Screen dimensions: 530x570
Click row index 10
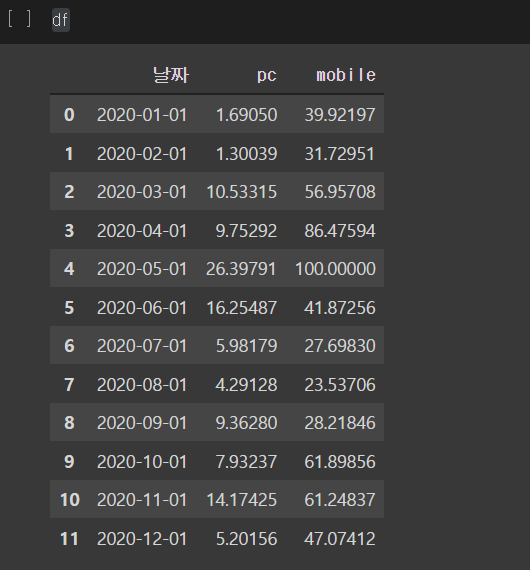point(69,499)
